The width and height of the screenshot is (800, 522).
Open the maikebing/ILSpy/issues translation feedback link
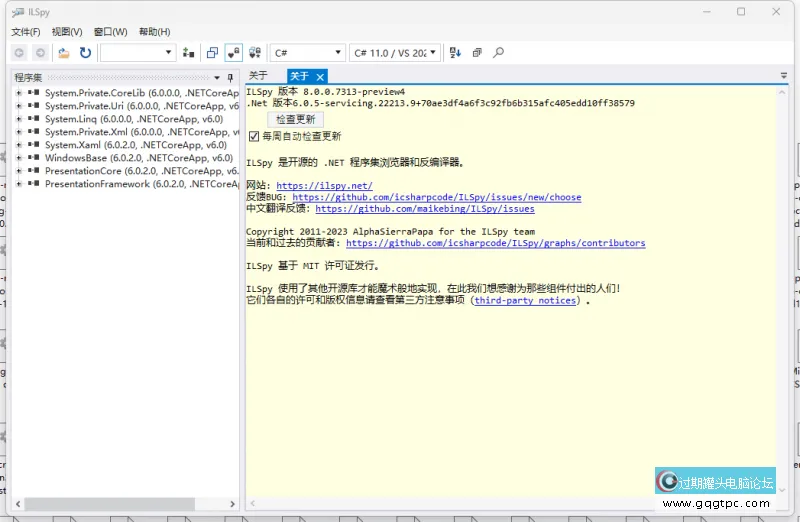(425, 209)
